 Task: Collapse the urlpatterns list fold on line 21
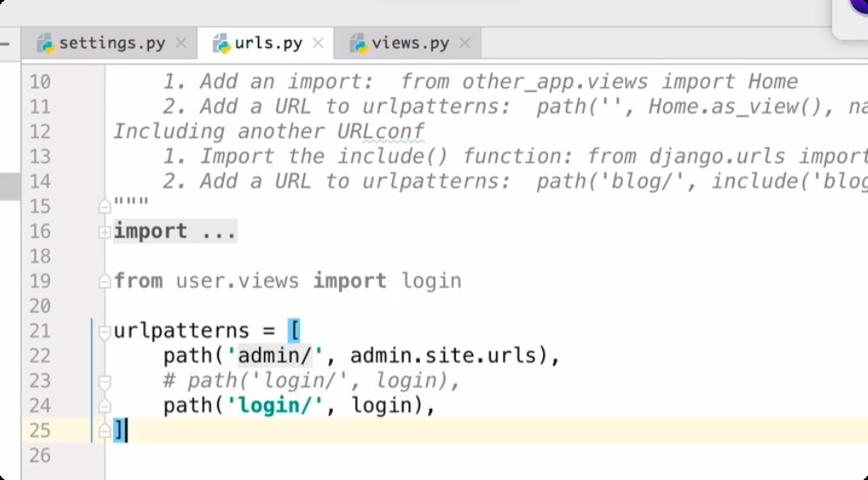tap(104, 332)
